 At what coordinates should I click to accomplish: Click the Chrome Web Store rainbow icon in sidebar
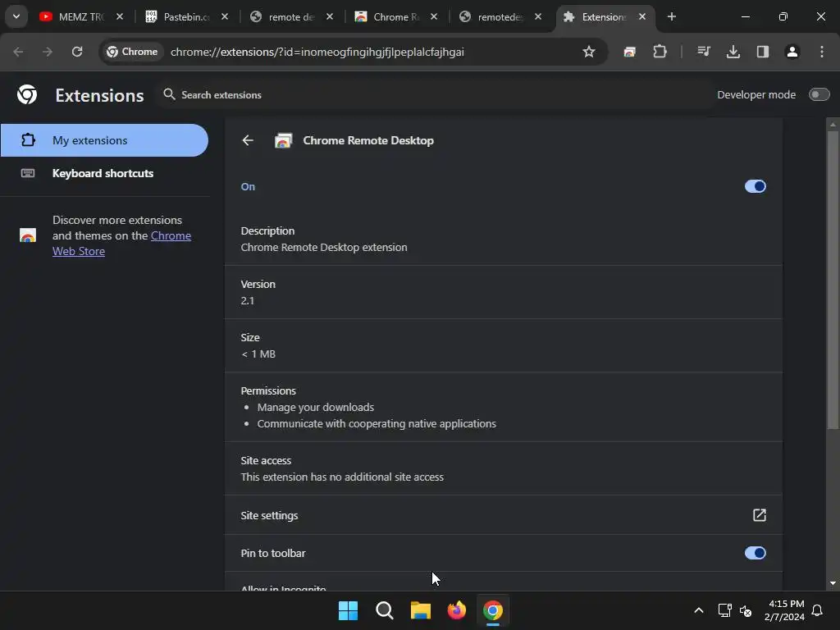[28, 235]
